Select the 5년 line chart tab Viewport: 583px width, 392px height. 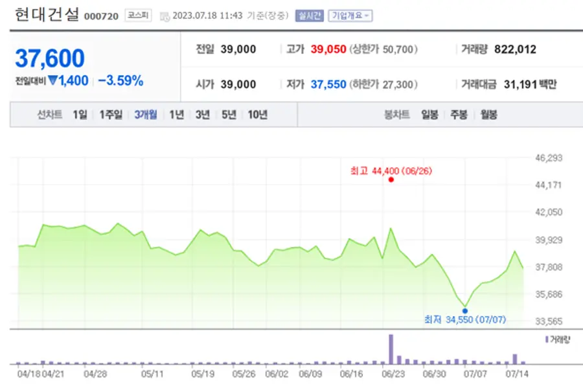tap(229, 115)
